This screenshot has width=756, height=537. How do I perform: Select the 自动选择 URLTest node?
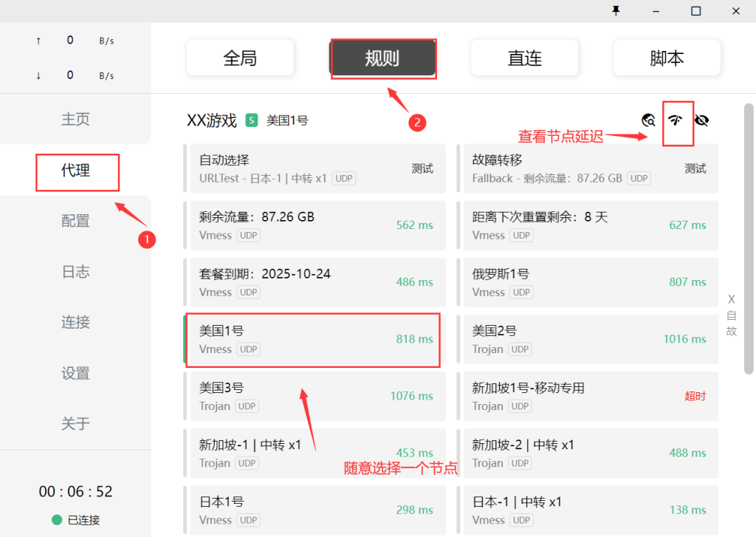click(315, 168)
